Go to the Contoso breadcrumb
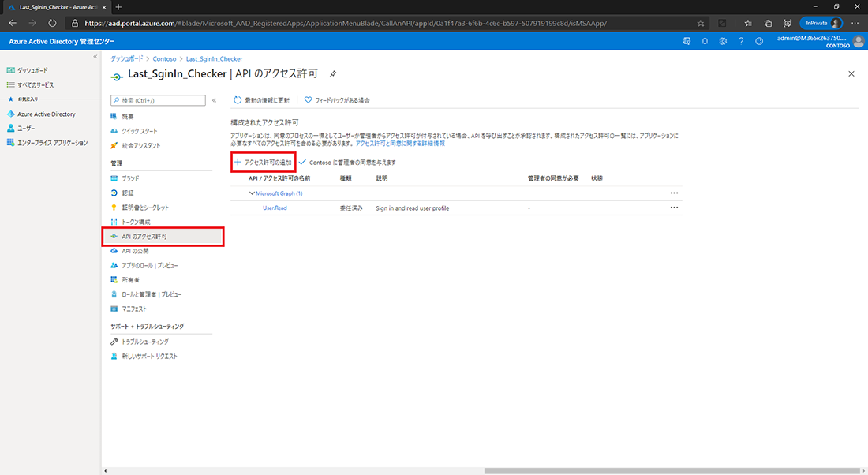This screenshot has width=868, height=475. tap(164, 58)
